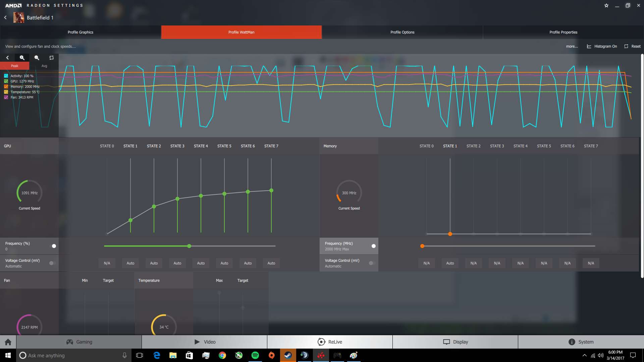Reset the histogram zoom view
Viewport: 644px width, 362px height.
point(51,58)
